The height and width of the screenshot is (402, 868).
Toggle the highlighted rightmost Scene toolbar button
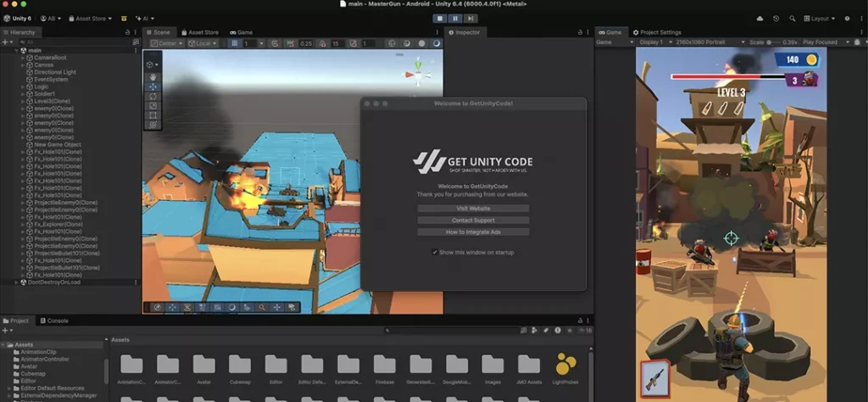tap(437, 43)
